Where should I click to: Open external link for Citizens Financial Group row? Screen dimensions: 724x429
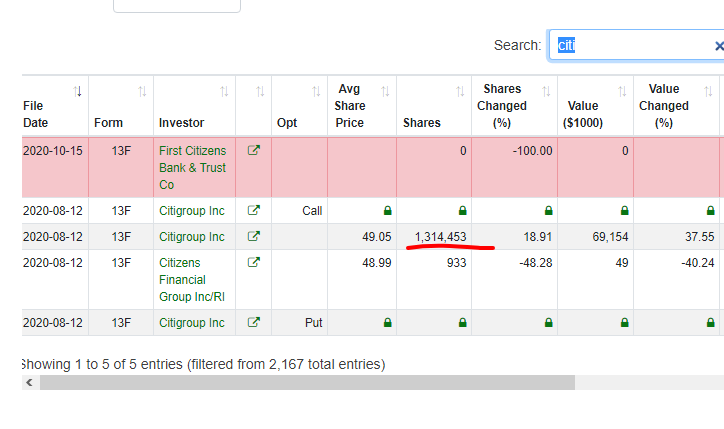tap(253, 263)
